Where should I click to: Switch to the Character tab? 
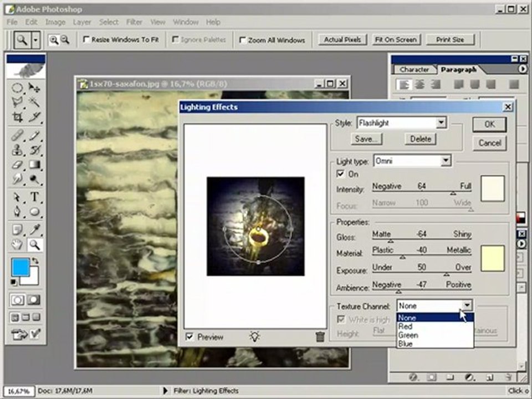414,70
